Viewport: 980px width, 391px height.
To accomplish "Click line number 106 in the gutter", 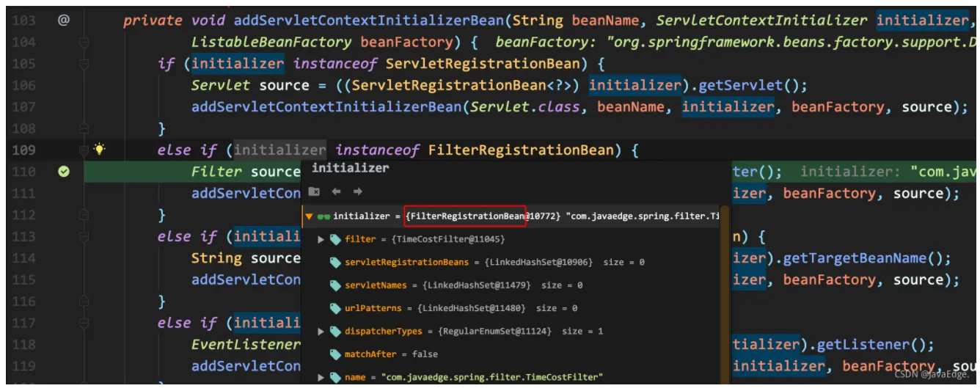I will coord(23,85).
